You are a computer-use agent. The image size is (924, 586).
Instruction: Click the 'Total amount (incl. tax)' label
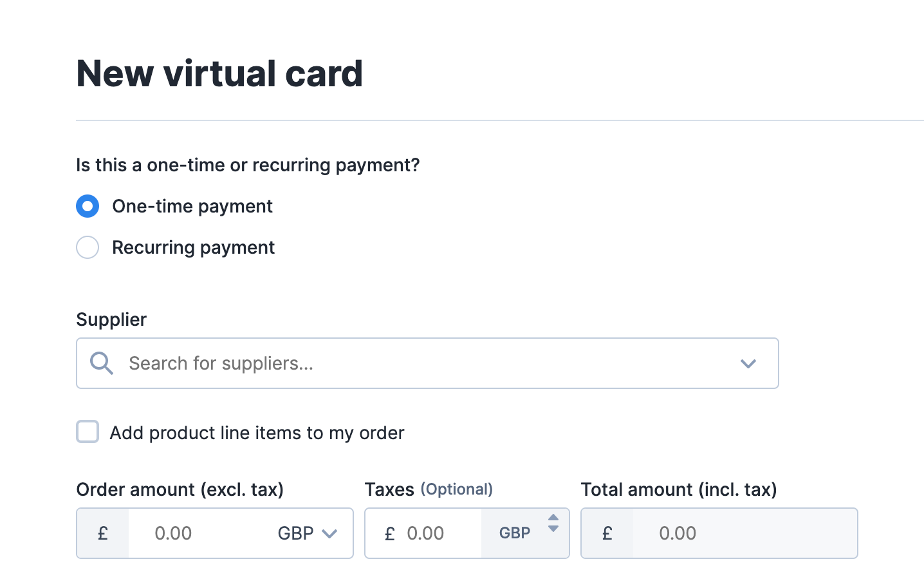(679, 489)
